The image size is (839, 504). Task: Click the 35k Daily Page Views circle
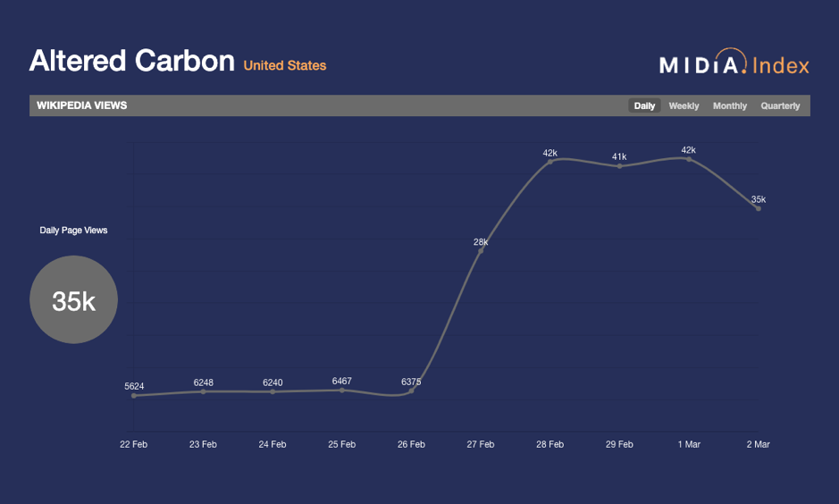click(x=74, y=299)
